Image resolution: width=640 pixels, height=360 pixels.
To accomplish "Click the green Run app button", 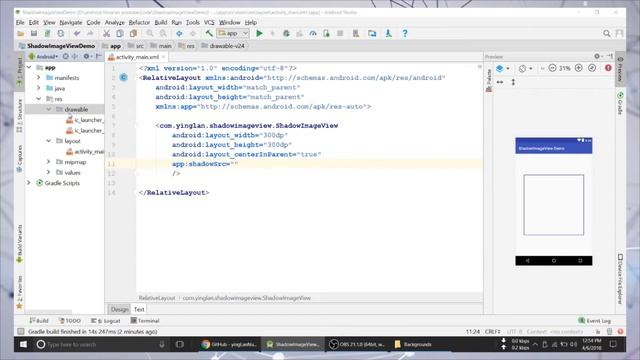I will tap(259, 33).
